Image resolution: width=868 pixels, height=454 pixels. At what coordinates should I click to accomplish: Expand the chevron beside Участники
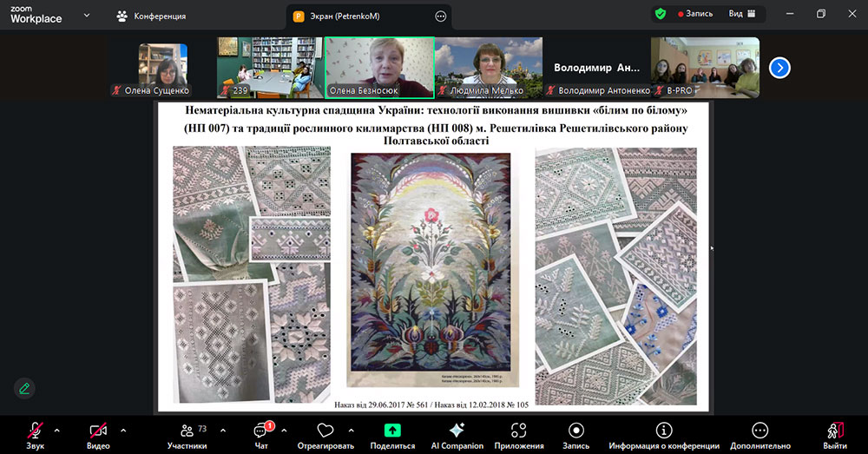(223, 430)
